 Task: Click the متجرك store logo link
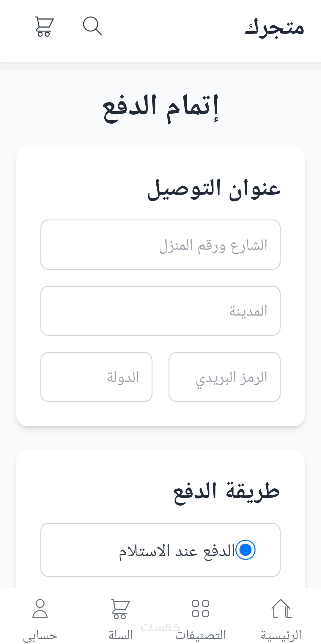(x=274, y=28)
